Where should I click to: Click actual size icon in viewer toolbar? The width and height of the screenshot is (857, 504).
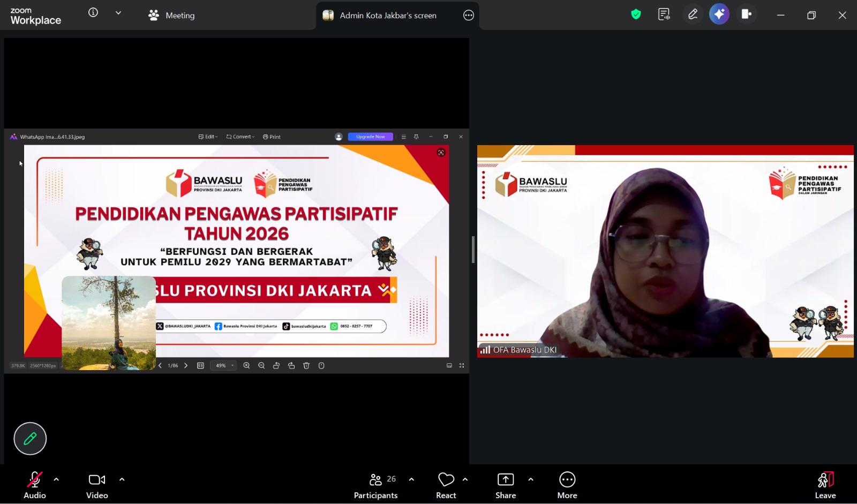pos(200,366)
